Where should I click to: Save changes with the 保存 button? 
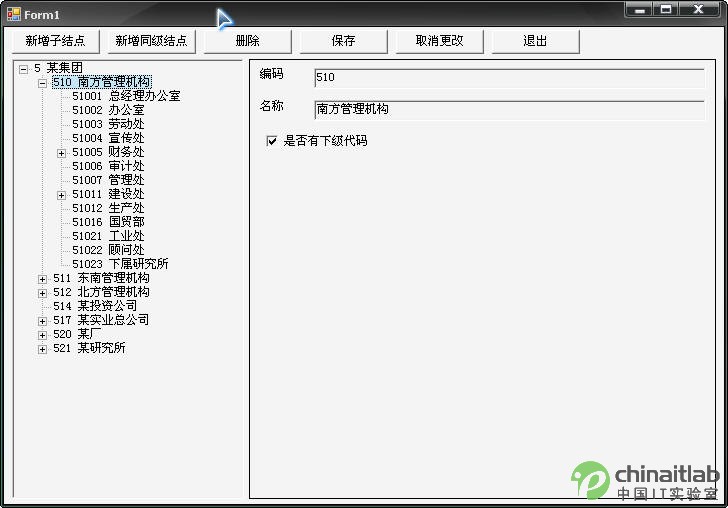(344, 41)
